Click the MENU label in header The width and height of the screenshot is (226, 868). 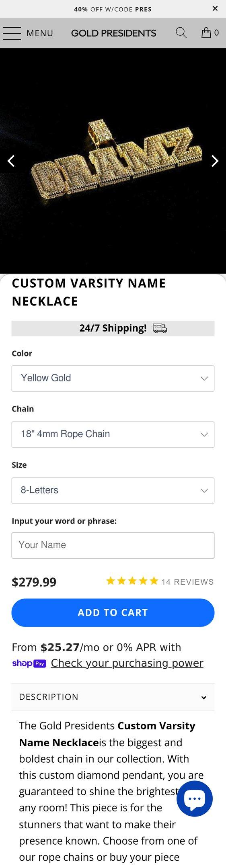[40, 33]
